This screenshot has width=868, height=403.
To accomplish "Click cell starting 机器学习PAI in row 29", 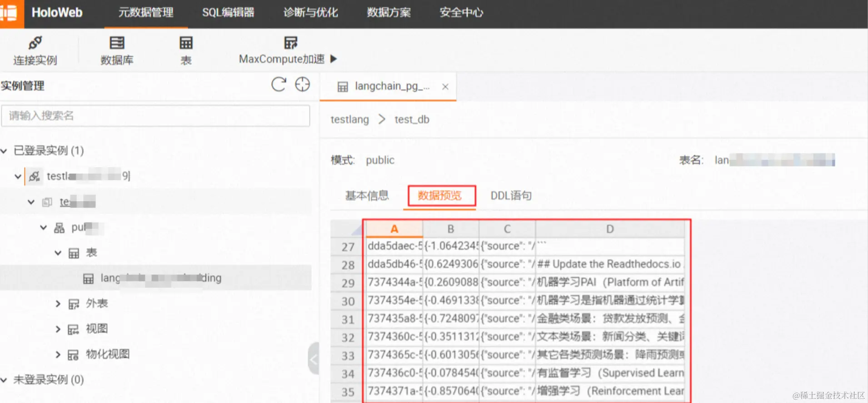I will (x=610, y=282).
